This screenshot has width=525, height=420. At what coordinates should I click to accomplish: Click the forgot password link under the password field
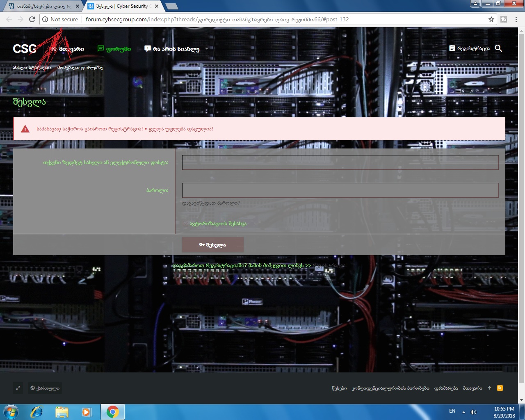click(x=211, y=203)
